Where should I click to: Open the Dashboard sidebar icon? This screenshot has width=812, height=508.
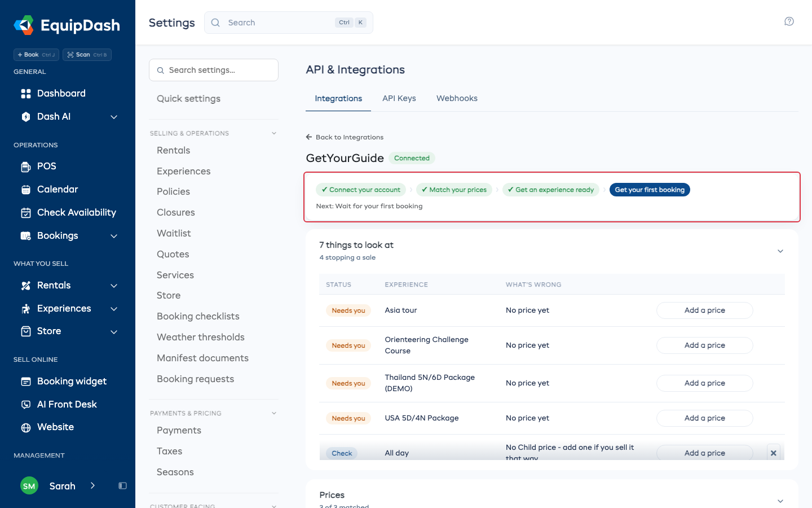coord(26,94)
